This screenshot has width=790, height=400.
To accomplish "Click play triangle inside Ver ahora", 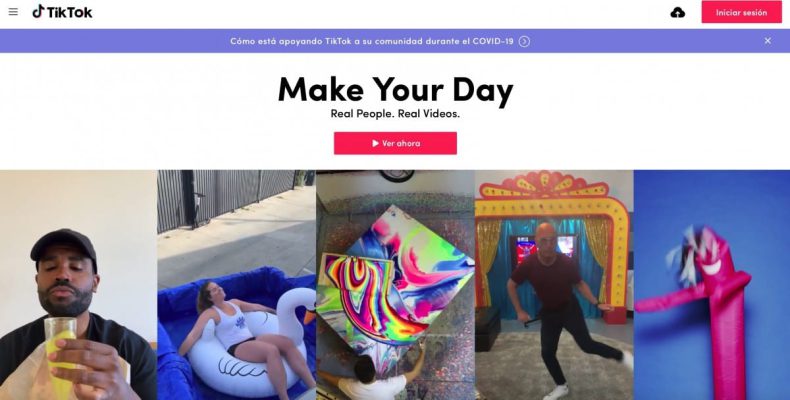I will click(x=375, y=143).
